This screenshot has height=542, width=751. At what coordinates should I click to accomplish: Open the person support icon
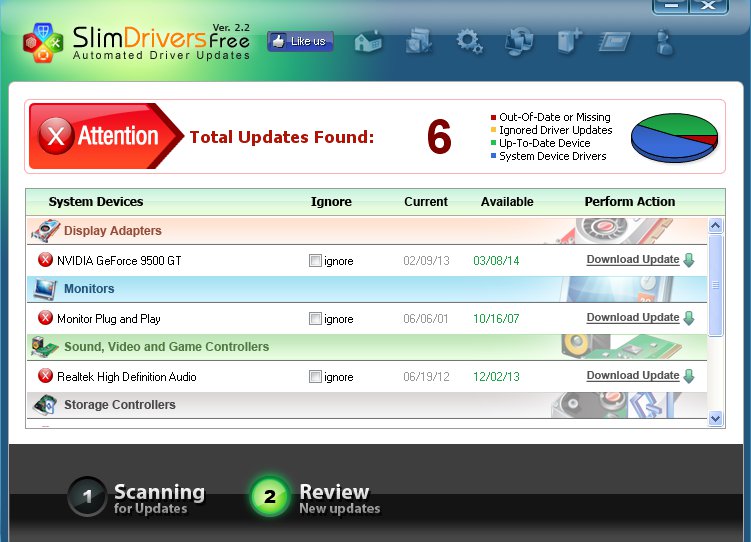coord(665,42)
